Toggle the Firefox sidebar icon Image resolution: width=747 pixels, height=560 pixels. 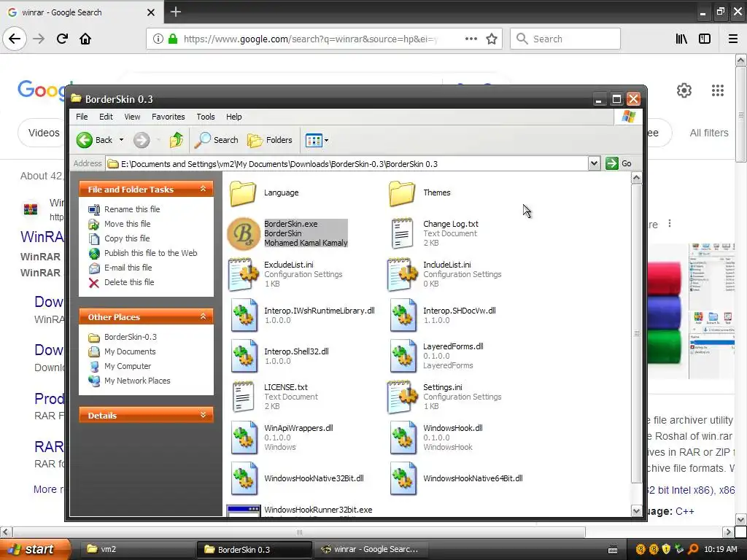click(x=705, y=39)
